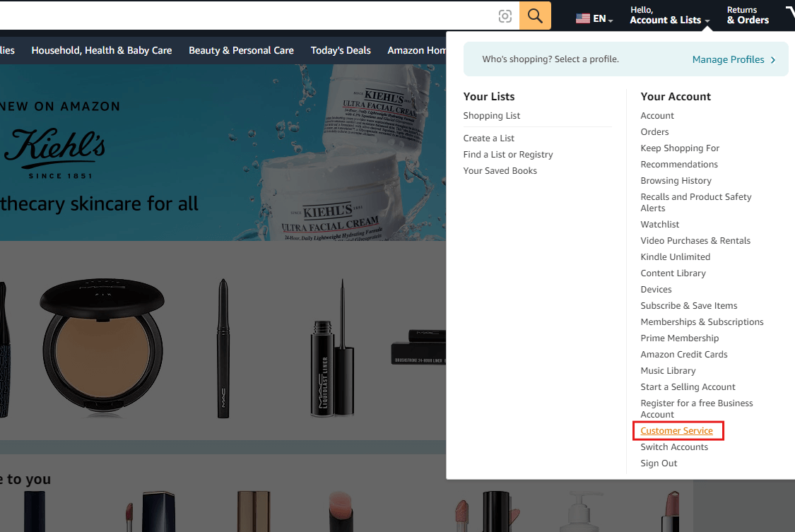Open the Amazon Home nav item
Screen dimensions: 795x532
(x=417, y=51)
